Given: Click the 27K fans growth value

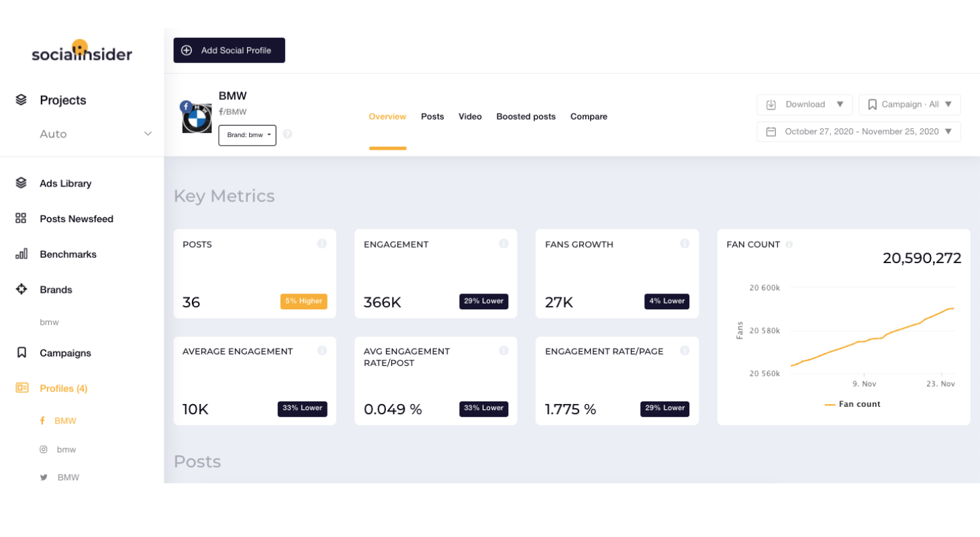Looking at the screenshot, I should (x=558, y=303).
